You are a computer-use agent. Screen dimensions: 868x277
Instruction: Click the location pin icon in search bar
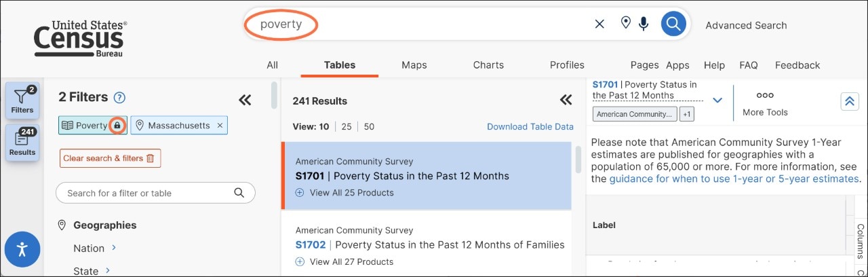(x=626, y=24)
